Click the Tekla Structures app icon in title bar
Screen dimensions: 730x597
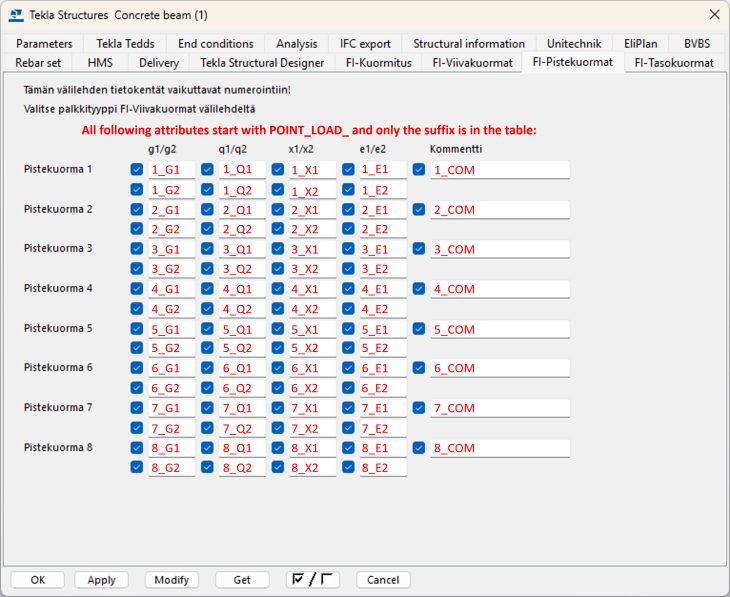(16, 15)
